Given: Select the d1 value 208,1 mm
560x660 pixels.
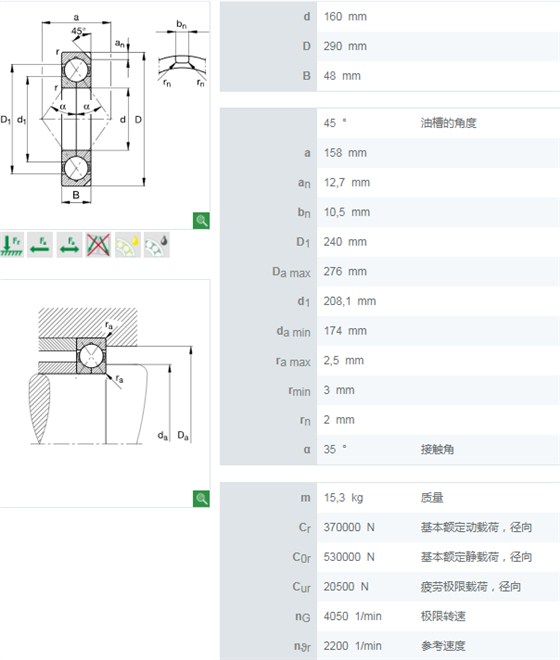Looking at the screenshot, I should [350, 301].
